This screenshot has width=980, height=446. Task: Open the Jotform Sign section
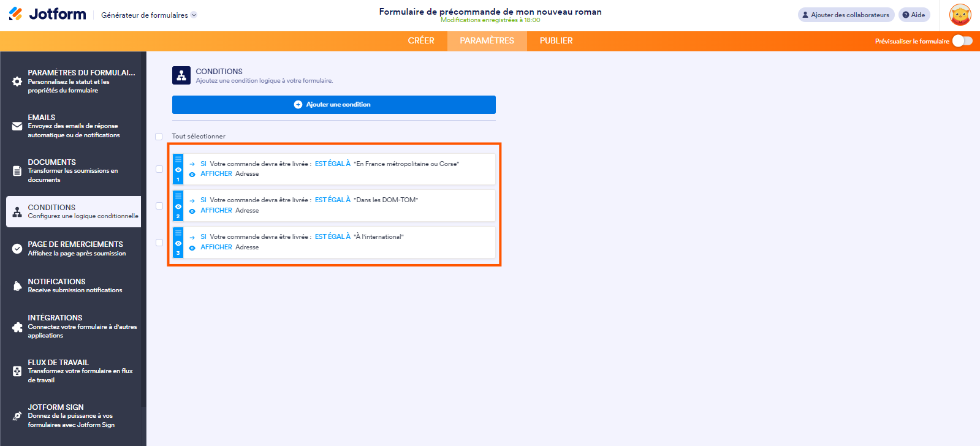[x=74, y=416]
